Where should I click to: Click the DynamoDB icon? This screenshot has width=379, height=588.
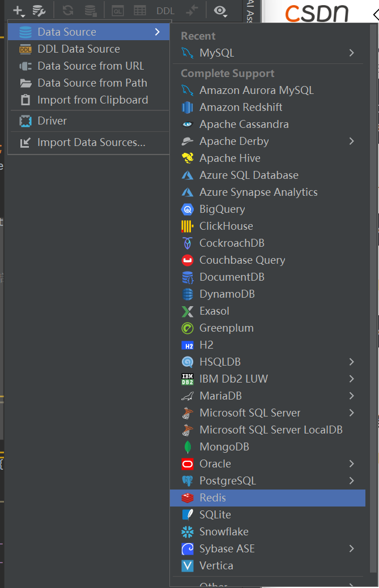pyautogui.click(x=188, y=294)
